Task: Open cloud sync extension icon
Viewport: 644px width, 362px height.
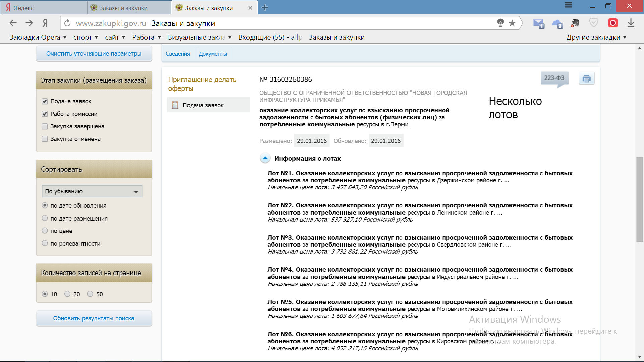Action: pos(557,24)
